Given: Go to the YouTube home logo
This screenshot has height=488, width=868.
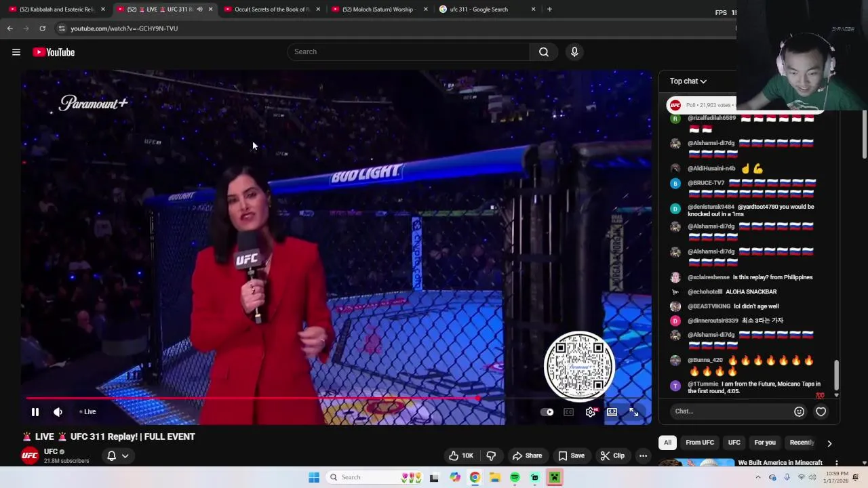Looking at the screenshot, I should pos(54,52).
